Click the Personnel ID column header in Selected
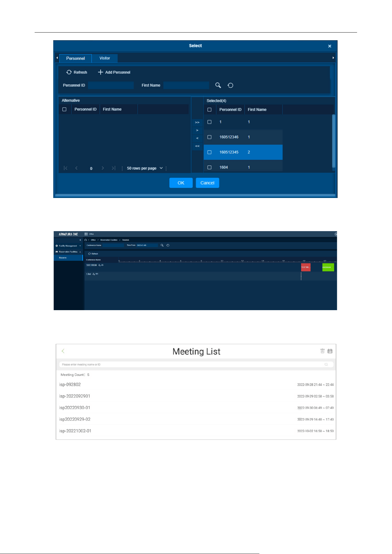The width and height of the screenshot is (392, 554). 230,109
